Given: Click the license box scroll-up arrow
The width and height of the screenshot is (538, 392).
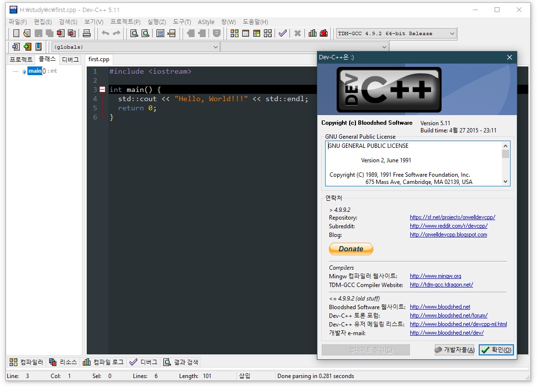Looking at the screenshot, I should [505, 146].
